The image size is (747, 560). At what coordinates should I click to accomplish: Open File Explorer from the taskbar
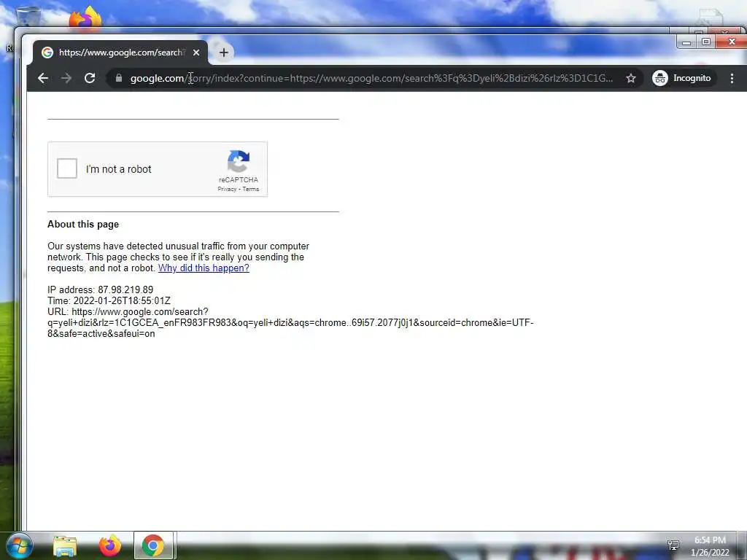[x=65, y=546]
